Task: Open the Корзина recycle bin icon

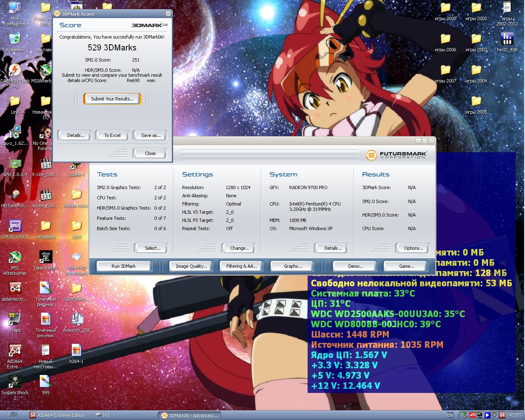Action: pos(15,42)
